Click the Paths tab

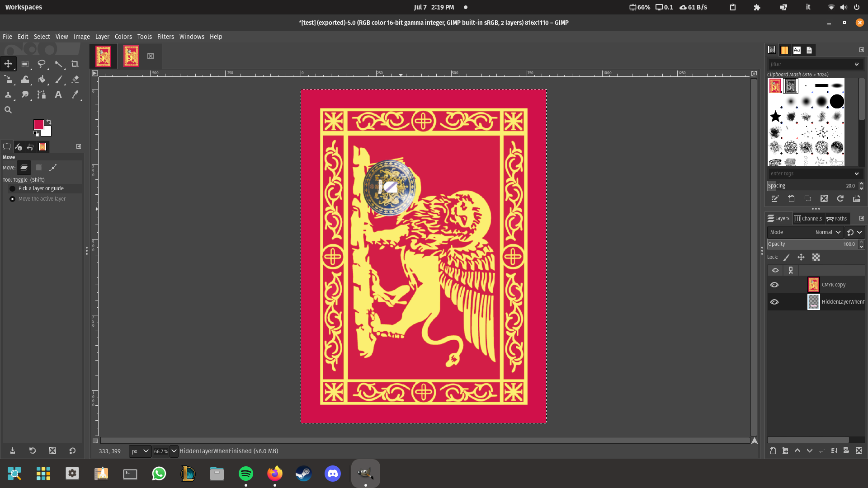(837, 219)
